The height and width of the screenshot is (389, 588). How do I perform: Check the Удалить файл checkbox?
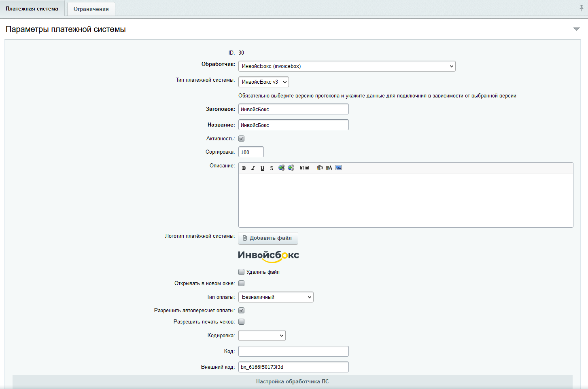click(x=242, y=272)
